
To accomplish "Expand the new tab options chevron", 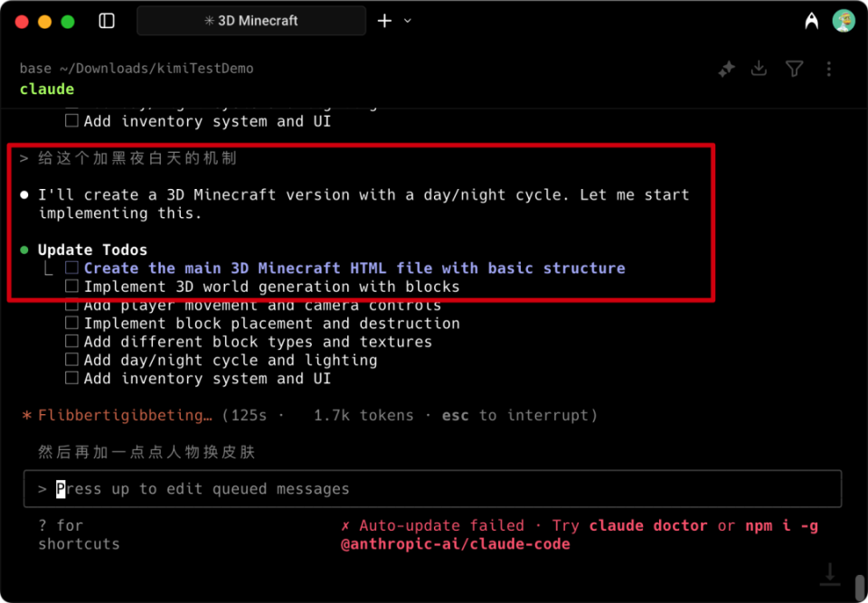I will (408, 21).
